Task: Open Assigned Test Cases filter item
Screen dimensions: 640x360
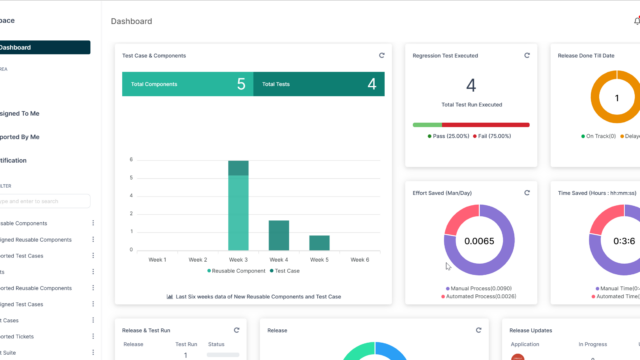Action: point(22,304)
